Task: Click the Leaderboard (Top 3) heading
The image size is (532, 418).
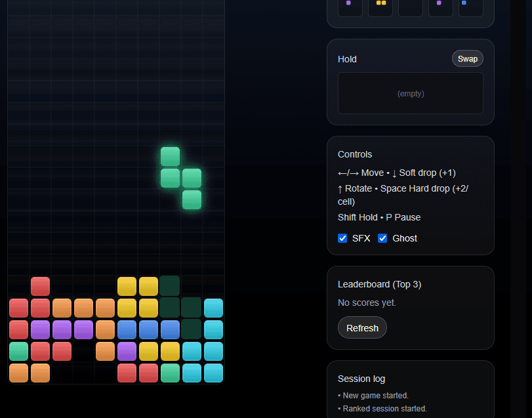Action: pos(379,284)
